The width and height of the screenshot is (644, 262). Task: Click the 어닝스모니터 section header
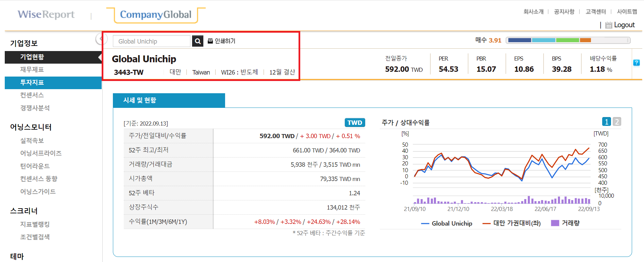click(x=31, y=127)
